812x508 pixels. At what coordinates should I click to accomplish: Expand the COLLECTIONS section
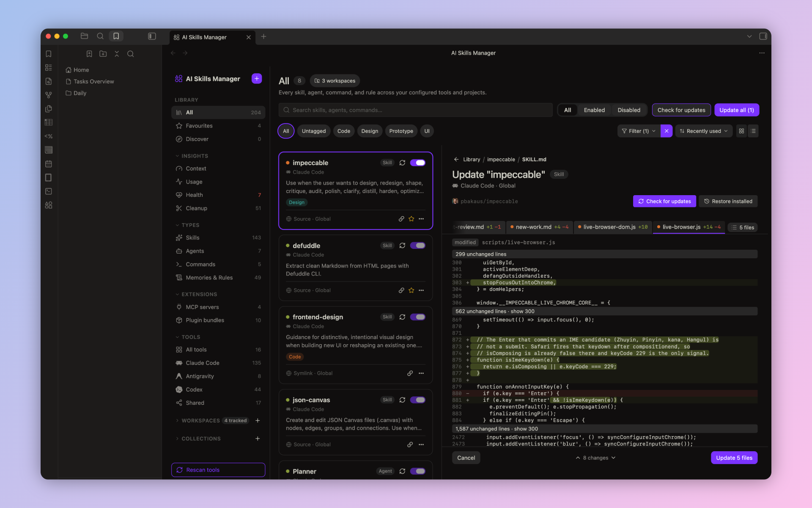(x=198, y=439)
